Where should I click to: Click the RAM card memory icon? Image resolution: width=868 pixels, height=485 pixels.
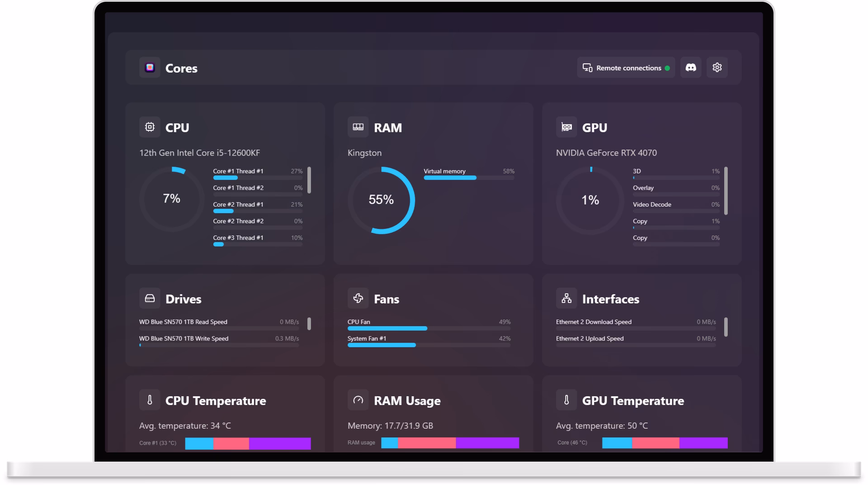[358, 127]
